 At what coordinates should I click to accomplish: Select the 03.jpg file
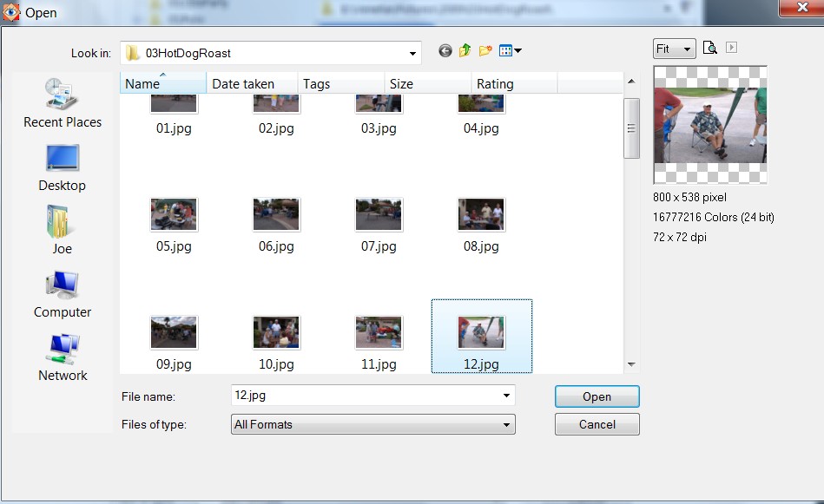(379, 115)
